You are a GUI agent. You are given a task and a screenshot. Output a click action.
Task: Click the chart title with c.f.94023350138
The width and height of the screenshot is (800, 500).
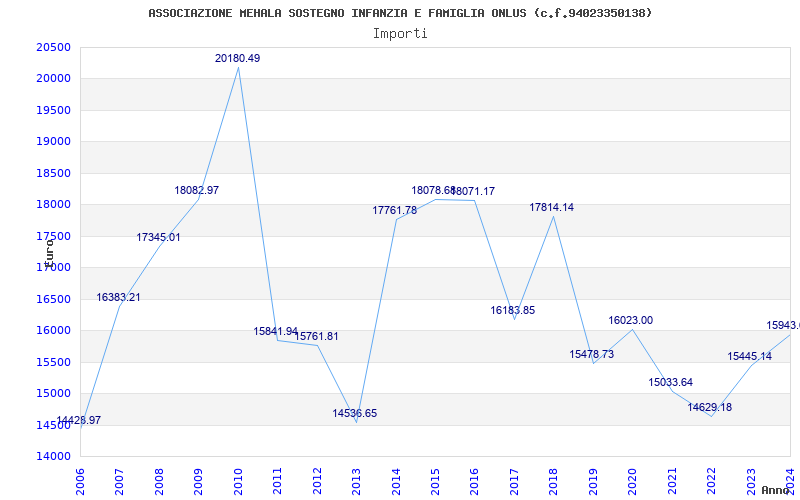pyautogui.click(x=400, y=13)
